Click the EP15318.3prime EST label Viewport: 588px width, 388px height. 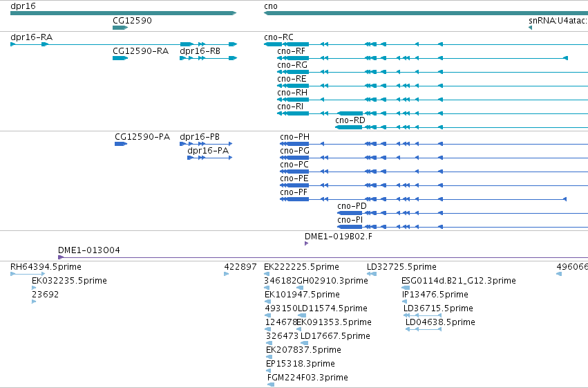click(x=301, y=364)
